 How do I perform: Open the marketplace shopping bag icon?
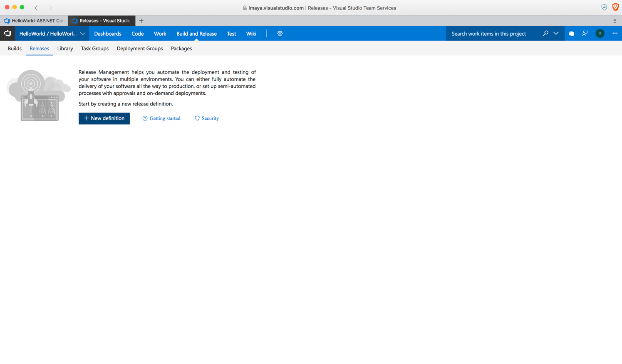coord(571,33)
